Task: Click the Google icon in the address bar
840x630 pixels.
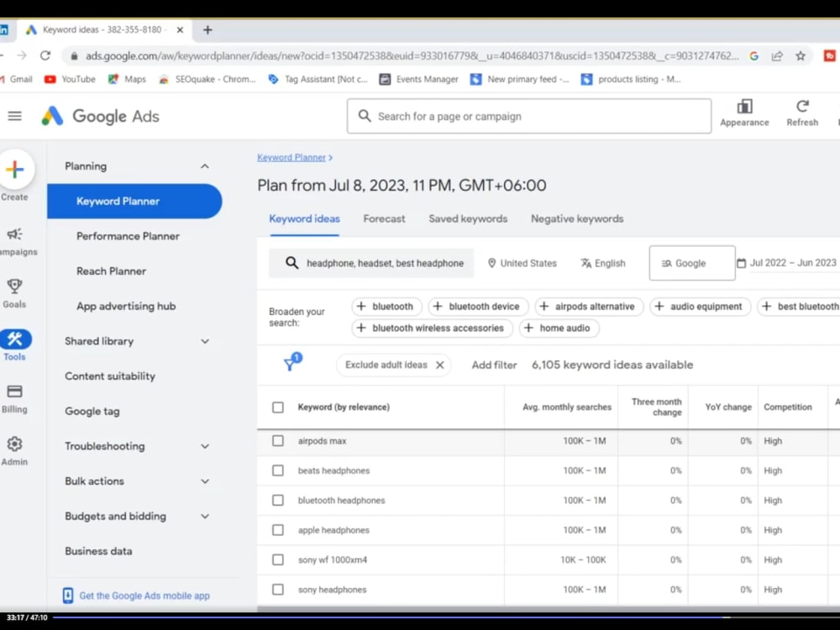Action: (x=753, y=55)
